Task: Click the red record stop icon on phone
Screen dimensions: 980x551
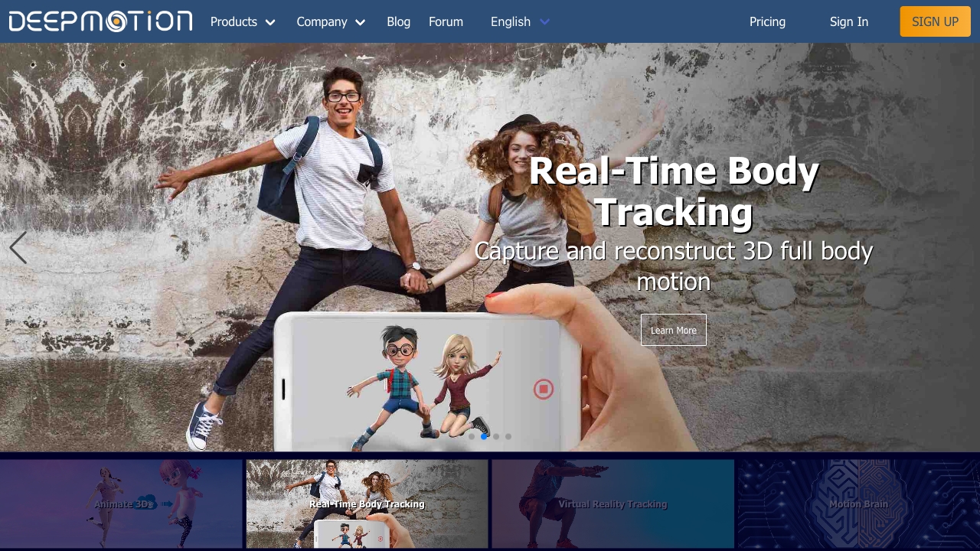Action: coord(544,389)
